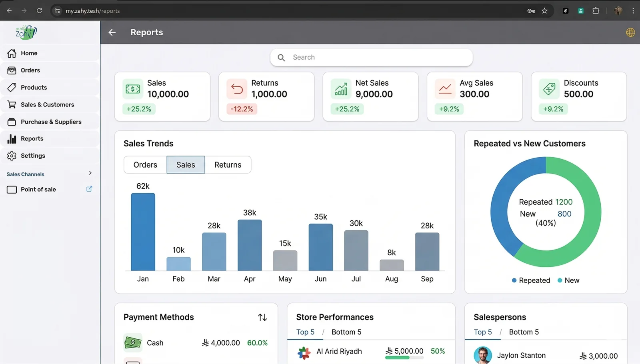
Task: Click into the Search field
Action: (371, 58)
